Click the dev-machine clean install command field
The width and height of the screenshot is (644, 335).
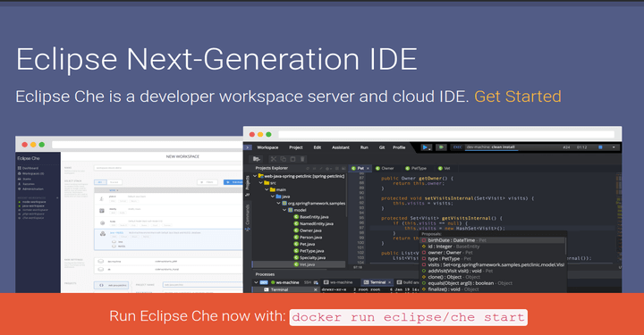[491, 147]
